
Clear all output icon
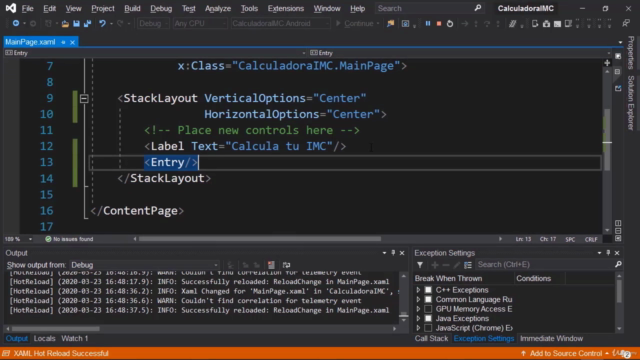[x=271, y=265]
